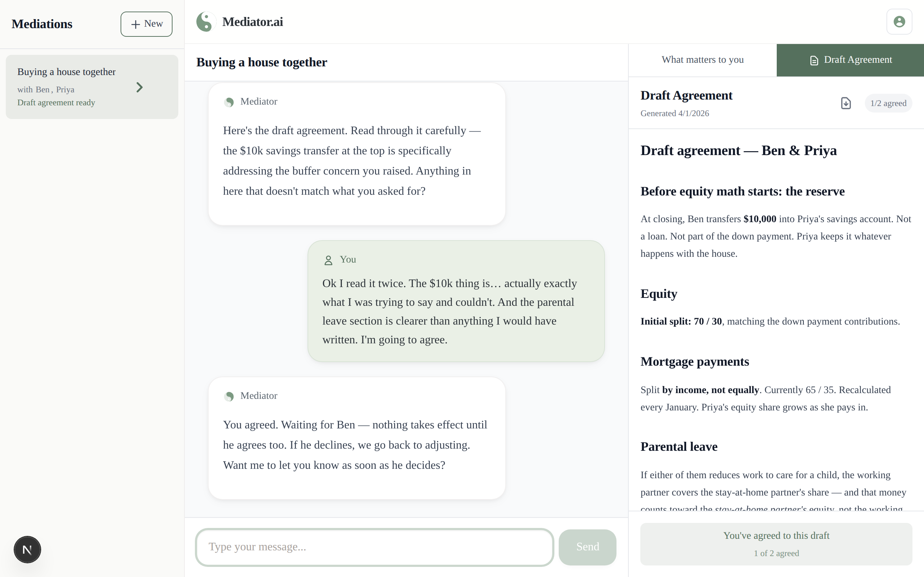Expand the Buying a house together mediation chevron
Image resolution: width=924 pixels, height=577 pixels.
139,87
